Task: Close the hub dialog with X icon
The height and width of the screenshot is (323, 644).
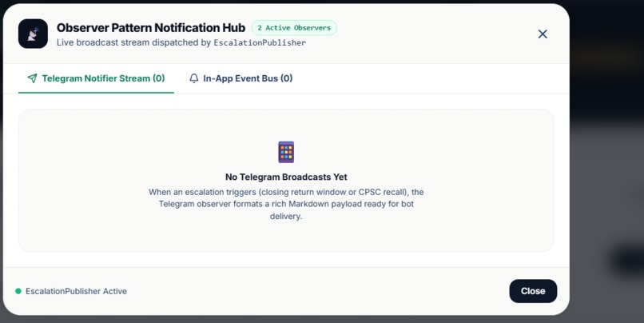Action: 543,34
